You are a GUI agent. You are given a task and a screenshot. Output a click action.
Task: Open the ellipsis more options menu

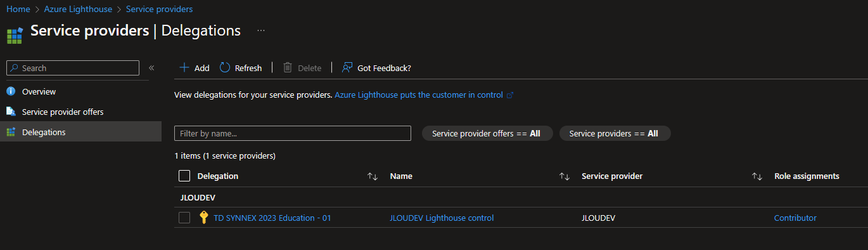261,30
